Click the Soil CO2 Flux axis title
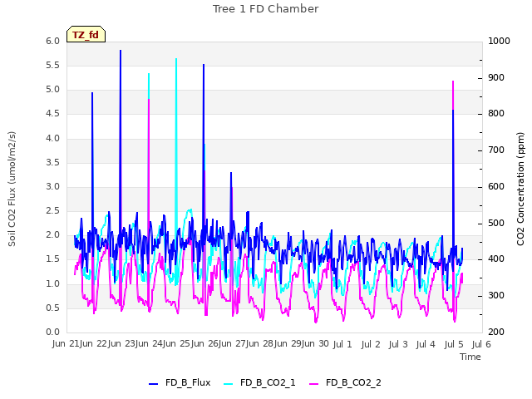532x399 pixels. click(x=12, y=189)
